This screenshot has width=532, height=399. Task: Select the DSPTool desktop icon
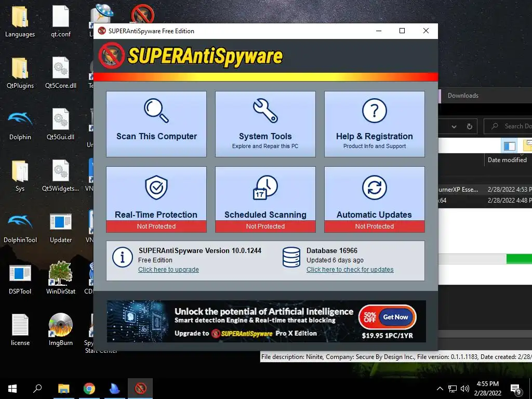20,278
